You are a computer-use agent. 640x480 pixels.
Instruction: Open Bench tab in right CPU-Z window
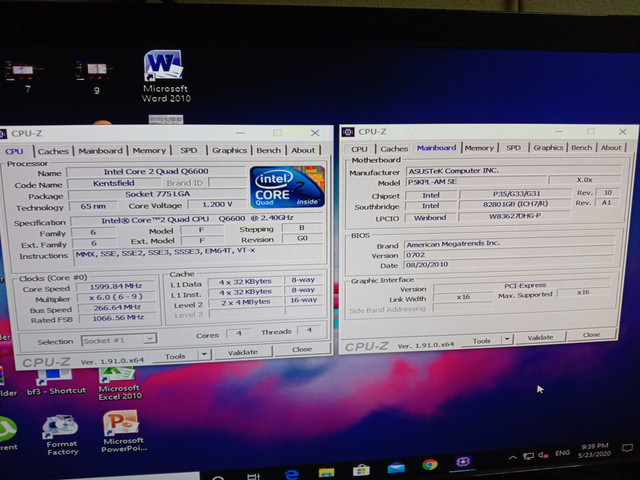(x=581, y=147)
